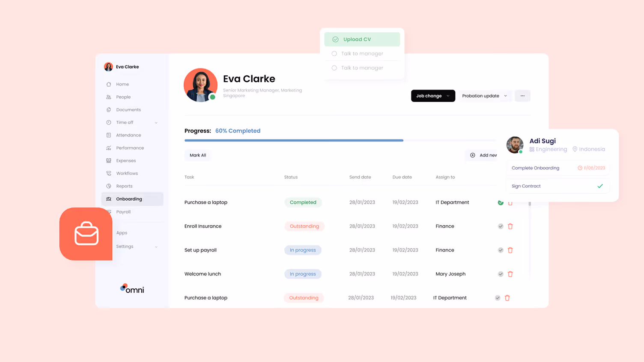This screenshot has width=644, height=362.
Task: Click the 60% Completed progress bar
Action: click(x=294, y=140)
